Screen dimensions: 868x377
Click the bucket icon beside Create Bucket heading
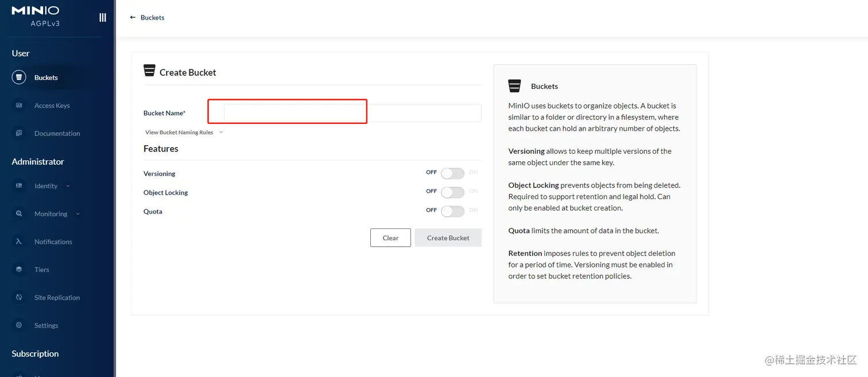tap(149, 71)
